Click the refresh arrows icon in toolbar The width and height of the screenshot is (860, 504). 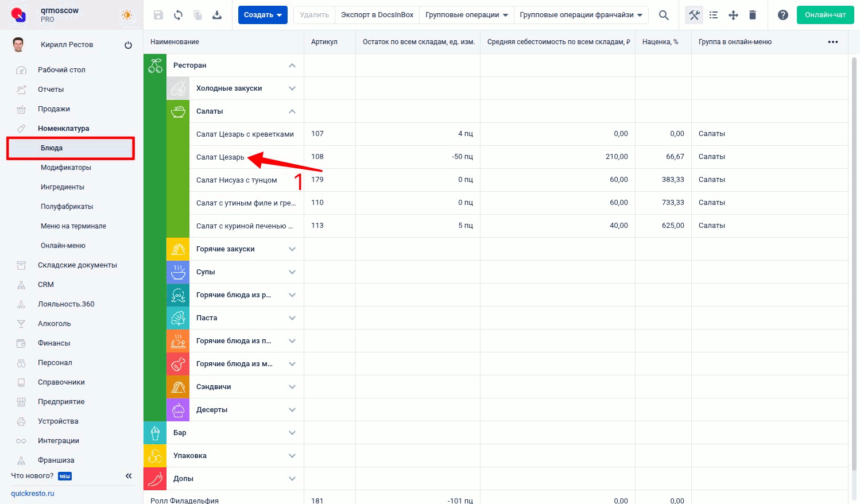179,15
